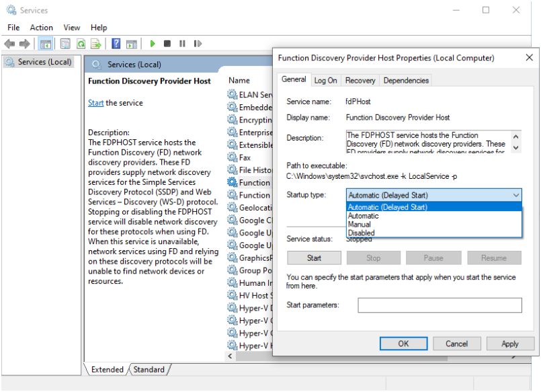
Task: Collapse the Startup type combo box arrow
Action: 515,195
